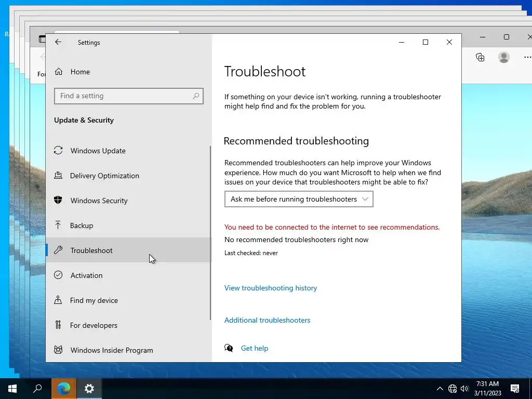The height and width of the screenshot is (399, 532).
Task: Open Find my device section
Action: tap(128, 300)
